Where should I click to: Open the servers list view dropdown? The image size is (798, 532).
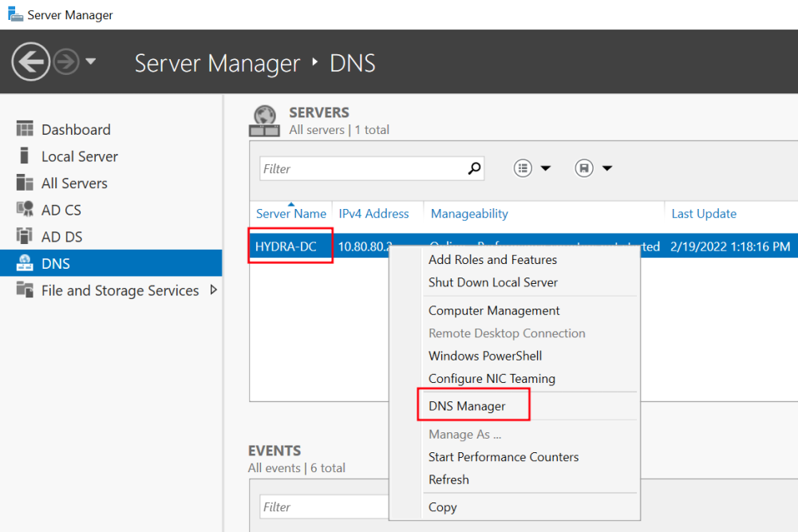tap(546, 168)
